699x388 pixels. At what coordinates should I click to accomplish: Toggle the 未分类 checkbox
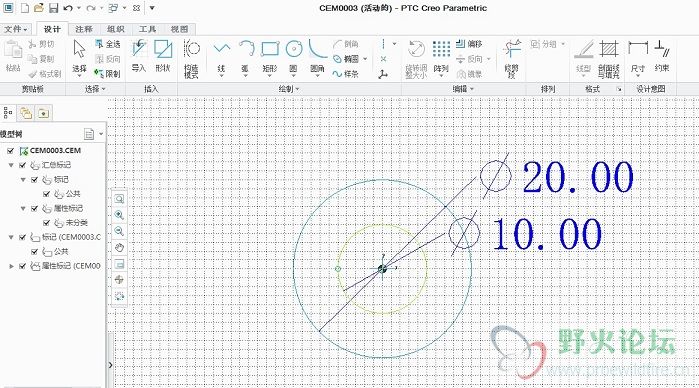point(46,223)
